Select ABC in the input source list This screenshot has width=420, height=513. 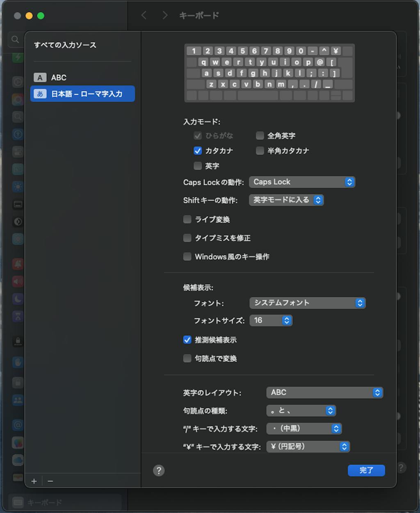pyautogui.click(x=59, y=78)
